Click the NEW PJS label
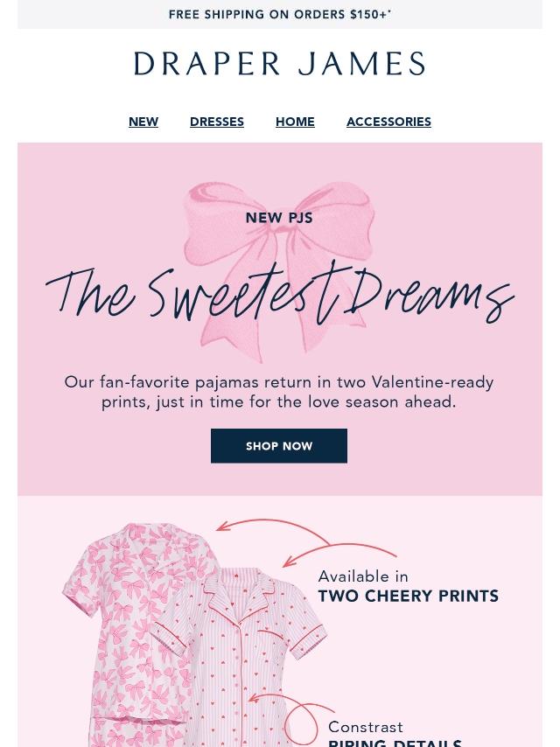This screenshot has height=747, width=560. tap(279, 218)
